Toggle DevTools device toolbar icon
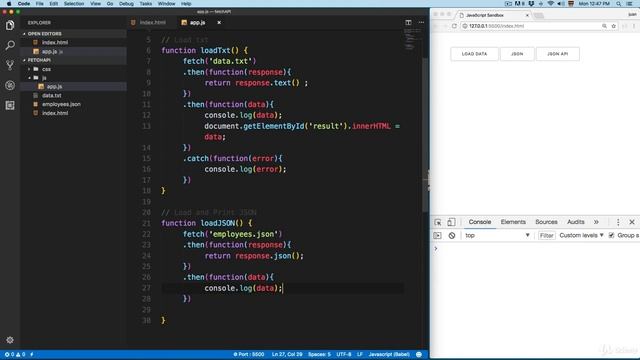 (x=451, y=222)
